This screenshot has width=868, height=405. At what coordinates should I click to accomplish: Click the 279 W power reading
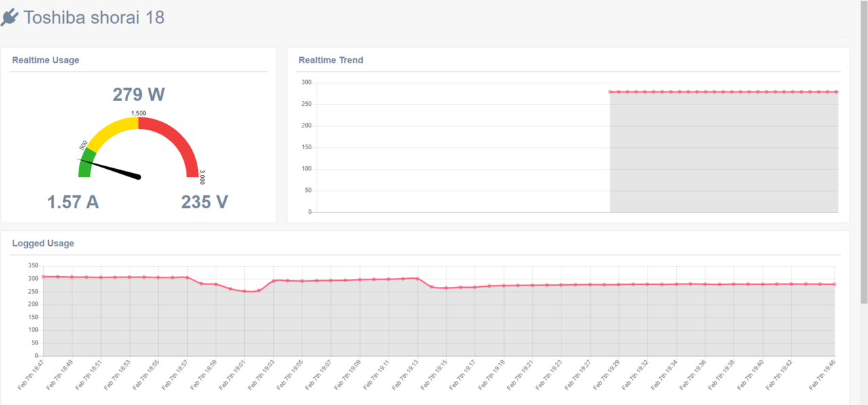[139, 94]
